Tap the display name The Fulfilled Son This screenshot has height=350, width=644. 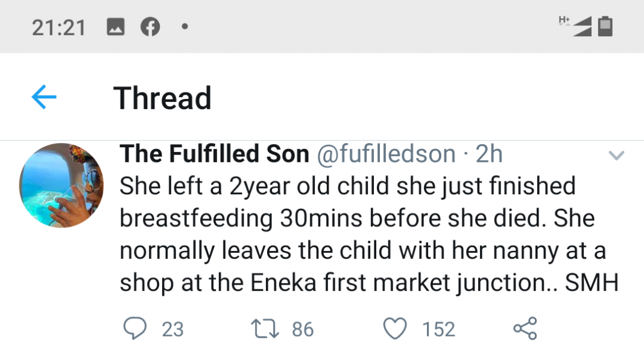click(x=214, y=154)
